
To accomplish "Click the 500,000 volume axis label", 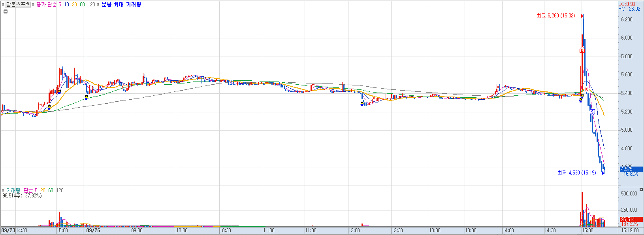I will 629,193.
